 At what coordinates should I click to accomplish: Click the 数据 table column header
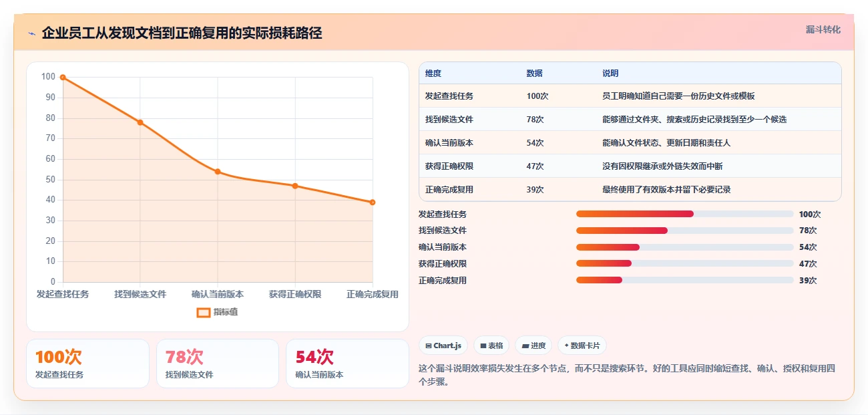coord(534,74)
